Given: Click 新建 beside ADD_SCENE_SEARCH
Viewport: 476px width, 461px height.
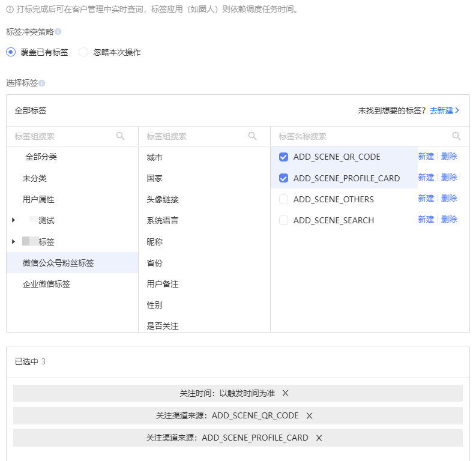Looking at the screenshot, I should [x=426, y=220].
